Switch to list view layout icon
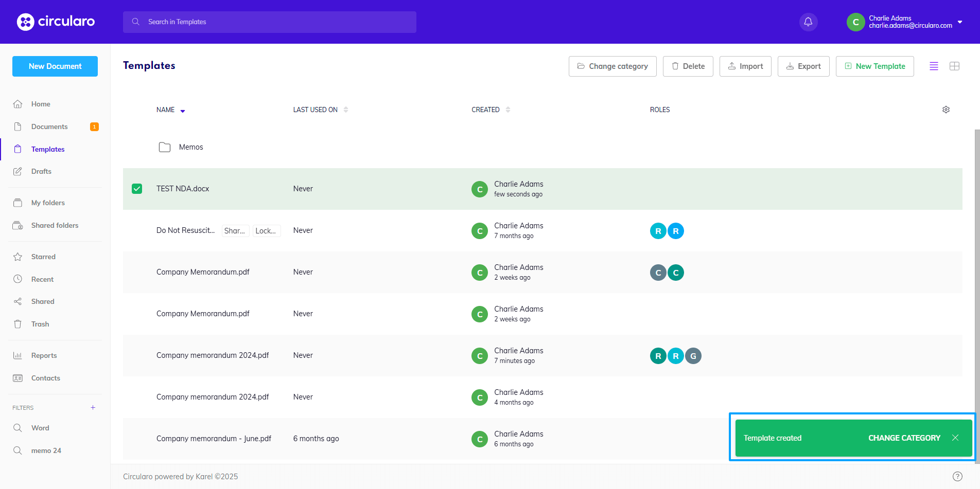 (934, 66)
